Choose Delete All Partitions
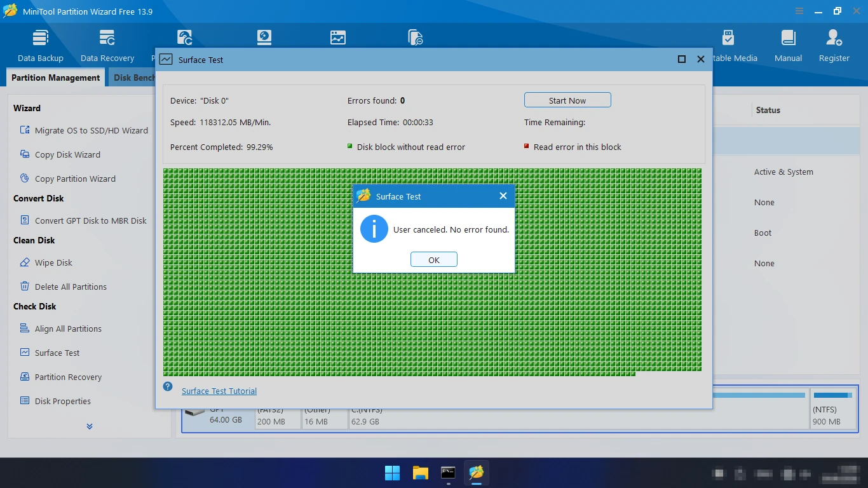Screen dimensions: 868x488 click(64, 287)
